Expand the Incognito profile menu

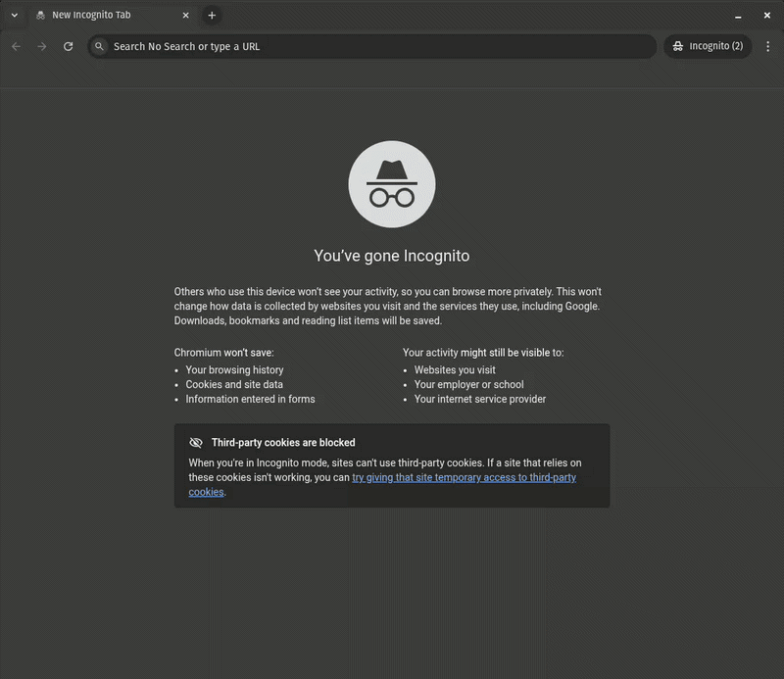coord(708,46)
